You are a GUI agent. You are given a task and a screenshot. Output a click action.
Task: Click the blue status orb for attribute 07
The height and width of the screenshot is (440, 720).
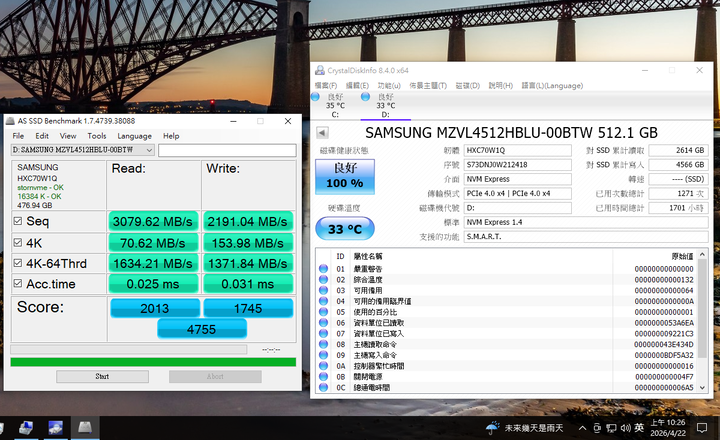[x=323, y=333]
